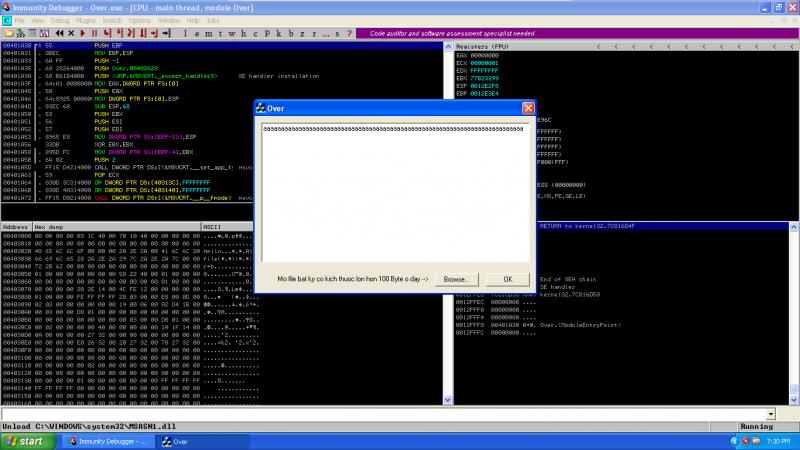Switch to Over taskbar button
Viewport: 800px width, 450px height.
[x=202, y=442]
